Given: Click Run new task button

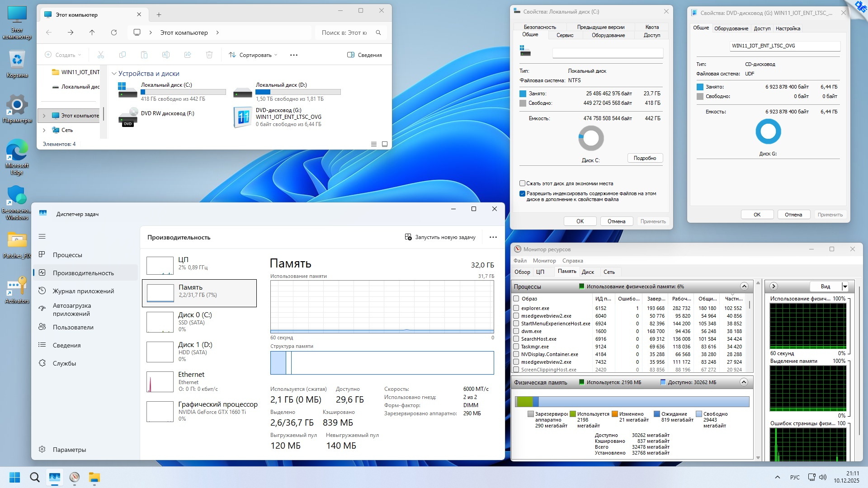Looking at the screenshot, I should pos(440,237).
